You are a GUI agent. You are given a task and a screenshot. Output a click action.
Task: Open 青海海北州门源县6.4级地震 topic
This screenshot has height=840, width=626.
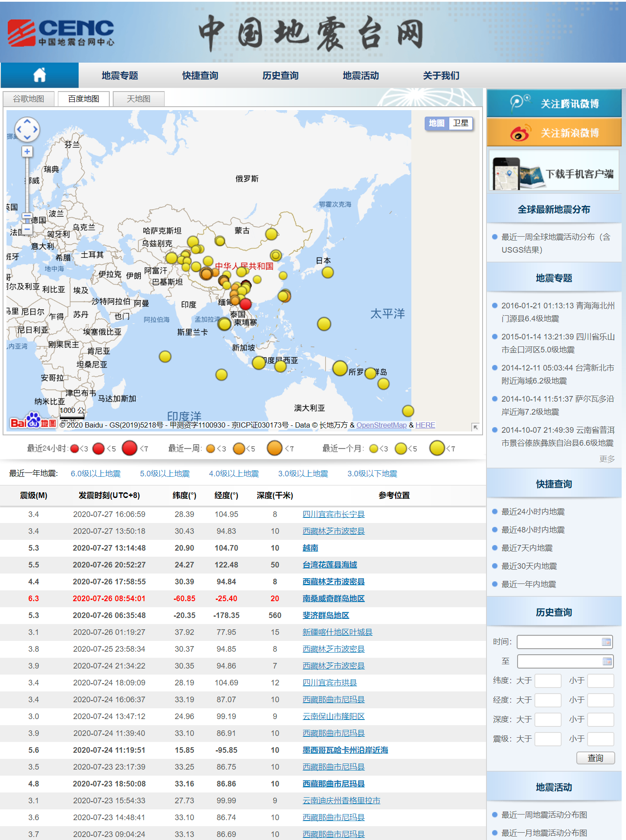point(558,312)
